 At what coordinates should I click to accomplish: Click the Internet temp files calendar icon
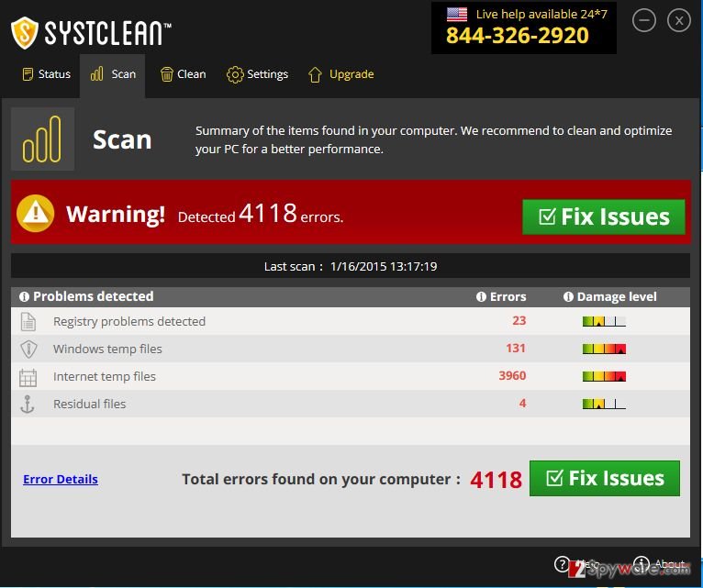(x=28, y=377)
